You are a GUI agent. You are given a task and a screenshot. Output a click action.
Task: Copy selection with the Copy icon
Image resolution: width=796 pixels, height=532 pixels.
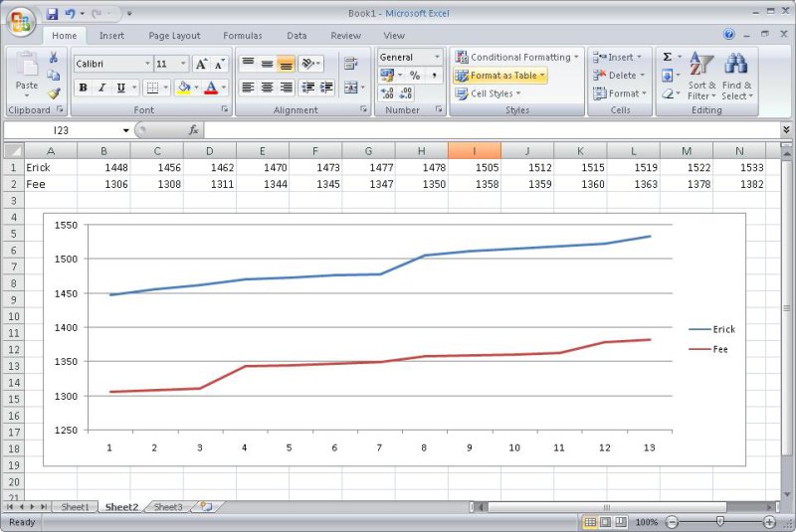[x=54, y=75]
